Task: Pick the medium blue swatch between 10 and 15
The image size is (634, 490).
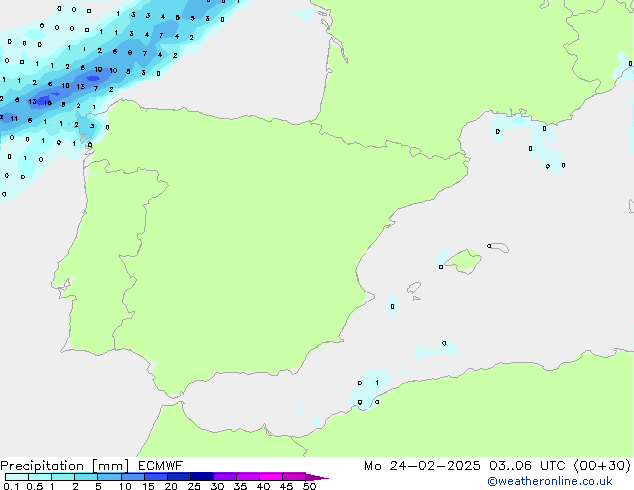Action: 132,477
